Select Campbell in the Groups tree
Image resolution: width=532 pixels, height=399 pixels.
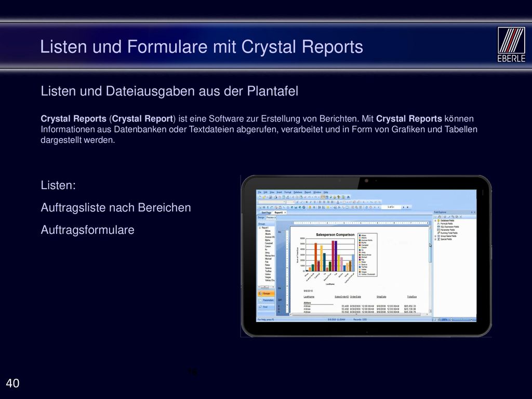point(269,243)
